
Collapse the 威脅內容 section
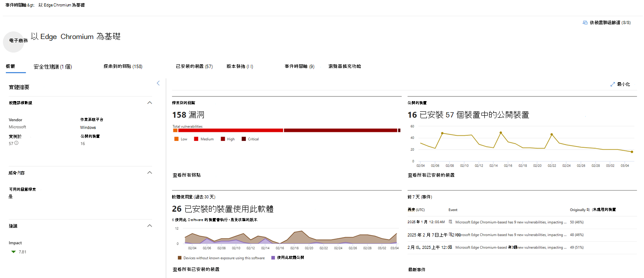click(150, 173)
